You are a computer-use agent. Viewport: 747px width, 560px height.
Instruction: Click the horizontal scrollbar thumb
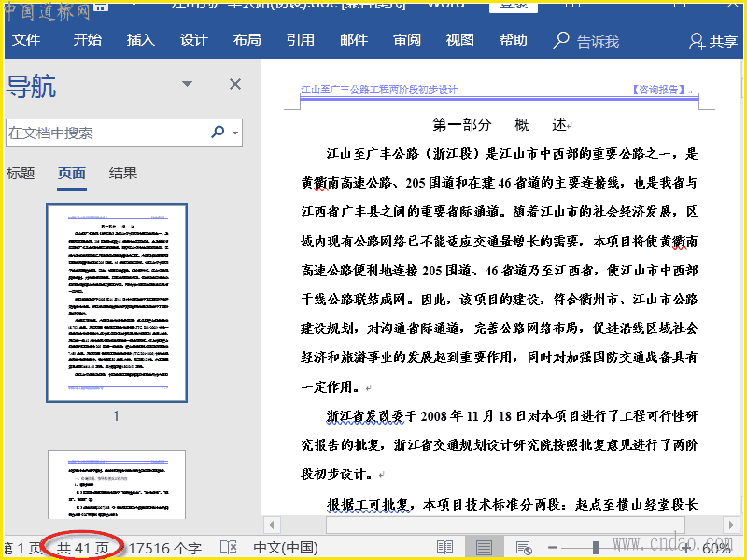pos(505,525)
